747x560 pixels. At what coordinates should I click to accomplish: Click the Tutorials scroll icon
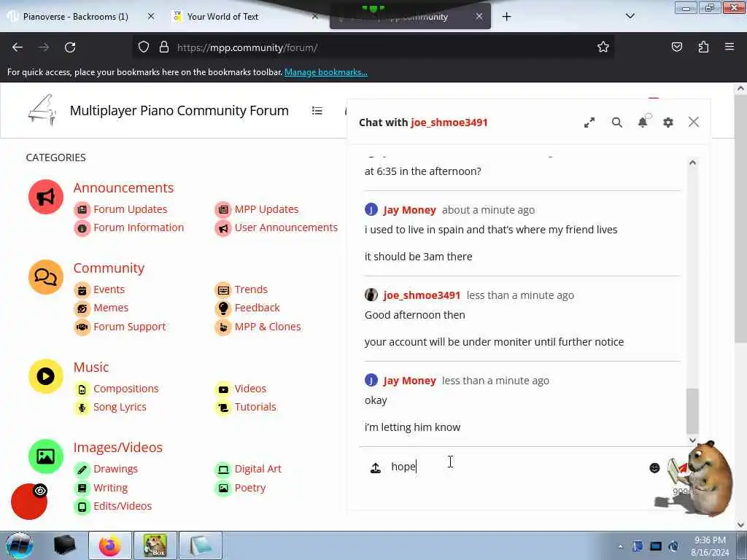point(223,408)
